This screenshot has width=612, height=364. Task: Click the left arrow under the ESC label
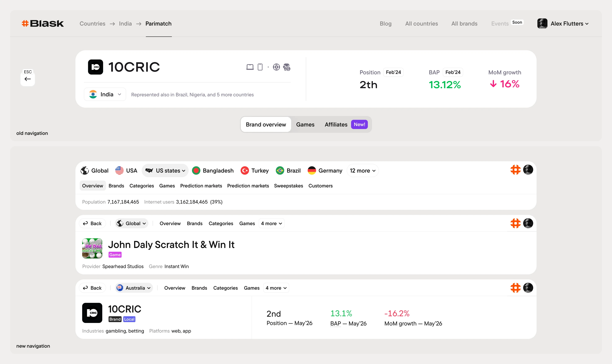[27, 79]
